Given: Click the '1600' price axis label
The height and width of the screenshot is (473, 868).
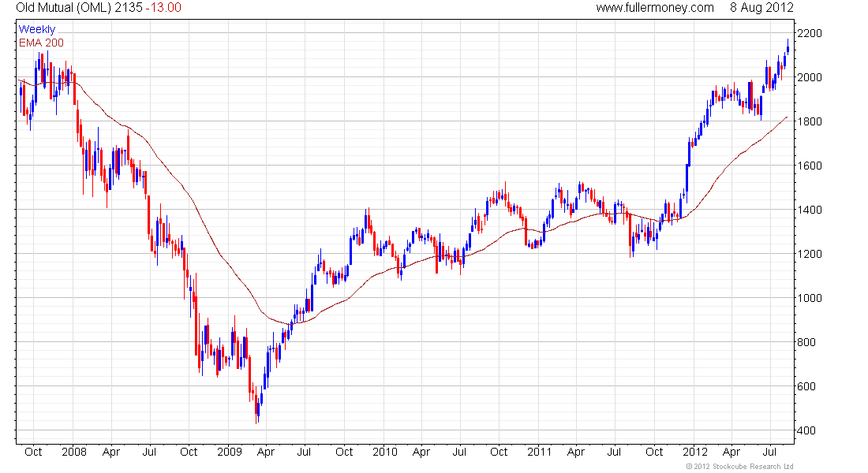Looking at the screenshot, I should click(810, 166).
